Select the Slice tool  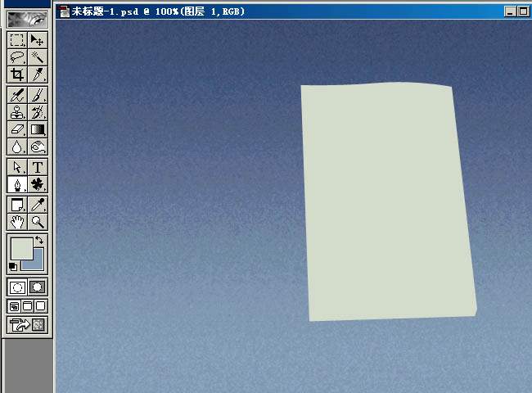38,75
